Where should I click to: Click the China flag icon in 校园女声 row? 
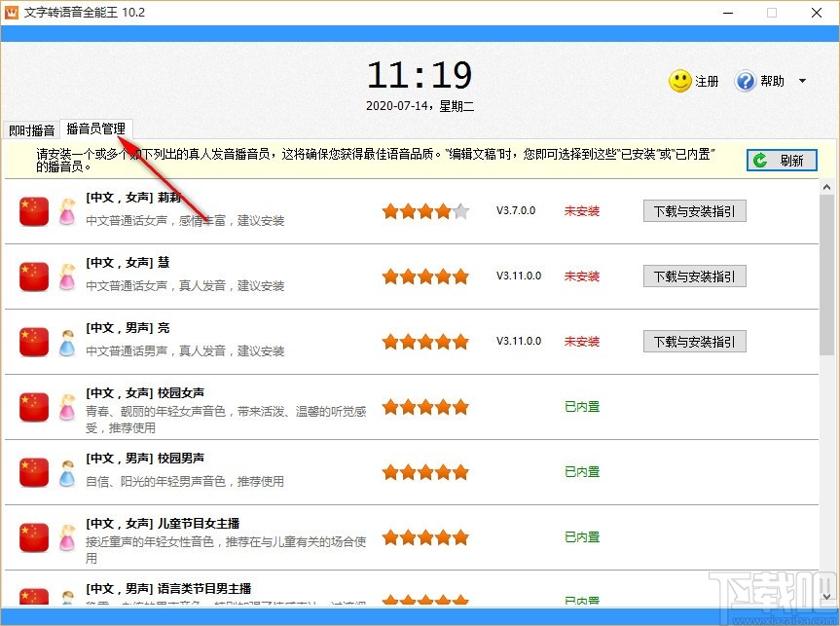point(34,407)
